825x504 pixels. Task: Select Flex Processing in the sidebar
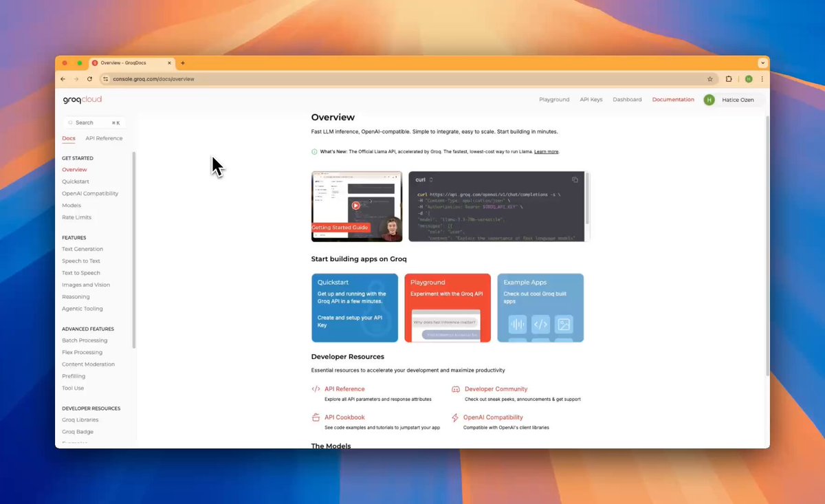point(82,352)
